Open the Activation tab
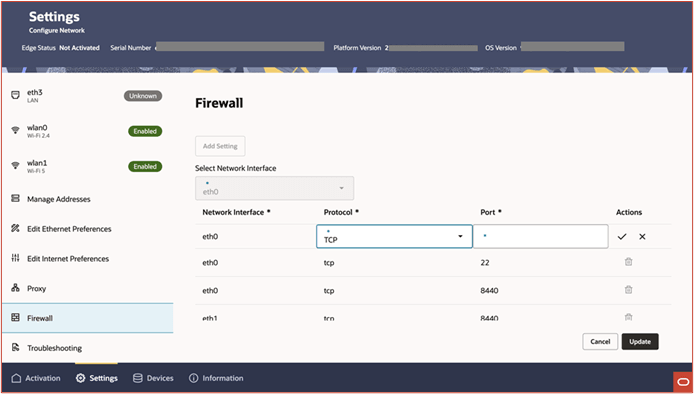This screenshot has height=394, width=694. tap(36, 378)
